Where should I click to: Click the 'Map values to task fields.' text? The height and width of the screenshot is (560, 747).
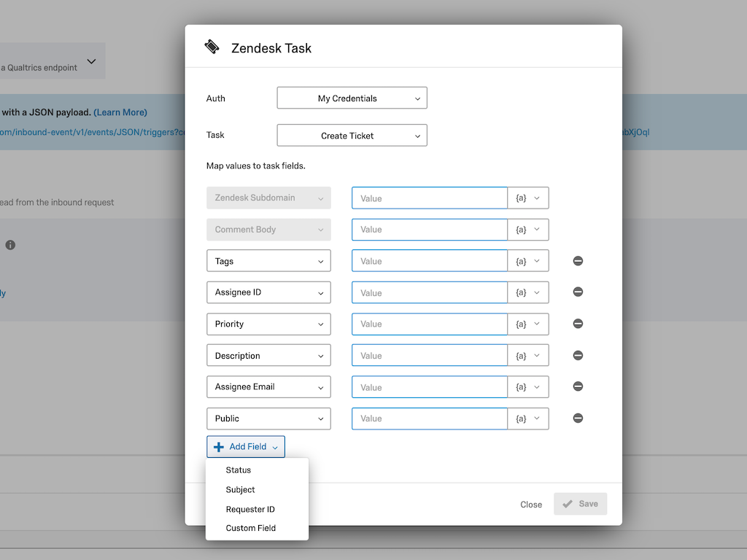pos(256,166)
